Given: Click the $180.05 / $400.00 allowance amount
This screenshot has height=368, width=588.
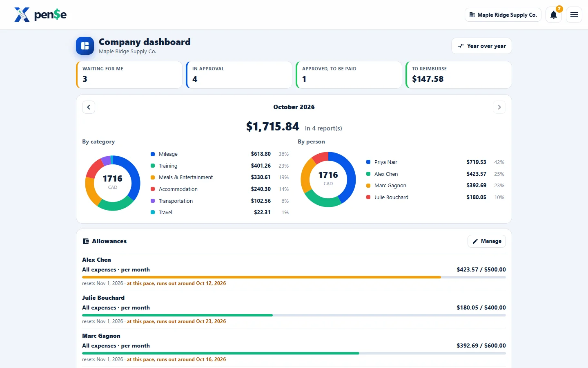Looking at the screenshot, I should click(481, 307).
